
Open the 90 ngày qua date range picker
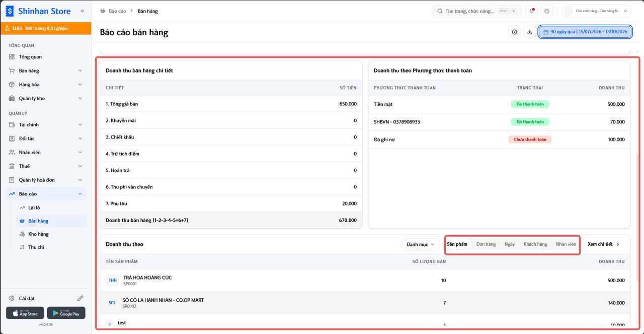(x=585, y=32)
